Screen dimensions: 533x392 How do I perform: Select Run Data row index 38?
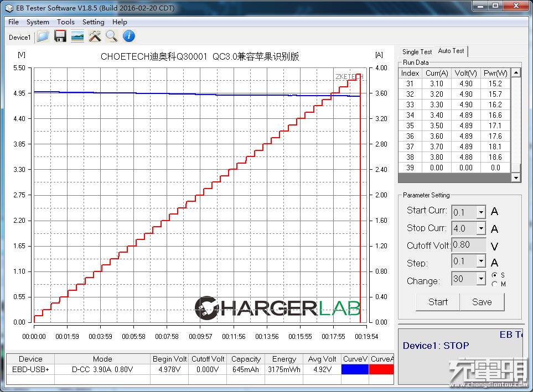click(454, 157)
